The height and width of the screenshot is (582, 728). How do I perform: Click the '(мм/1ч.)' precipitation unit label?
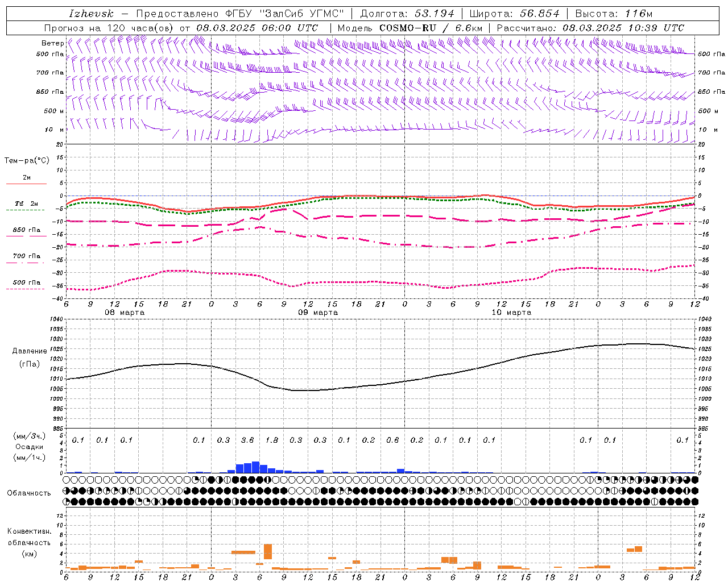(x=29, y=458)
